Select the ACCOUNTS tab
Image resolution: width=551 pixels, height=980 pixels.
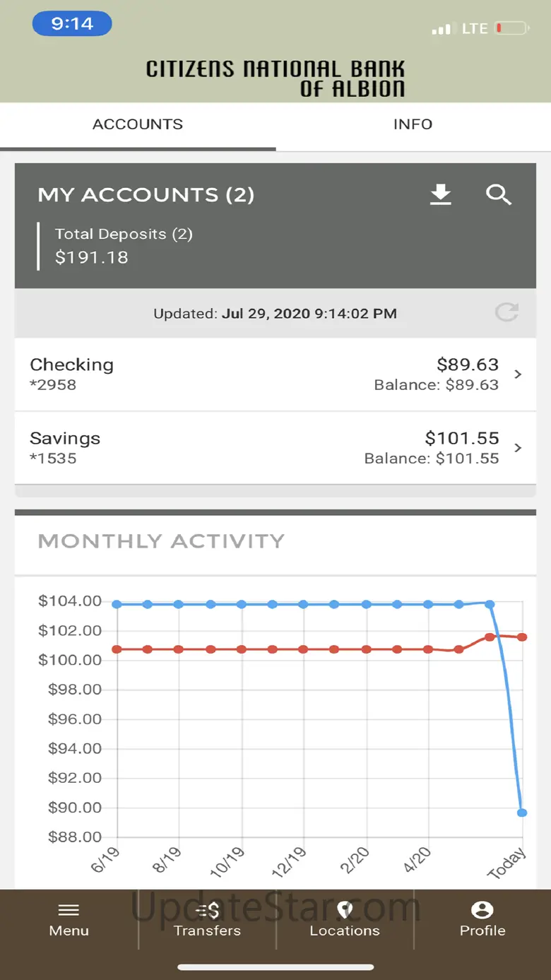138,124
